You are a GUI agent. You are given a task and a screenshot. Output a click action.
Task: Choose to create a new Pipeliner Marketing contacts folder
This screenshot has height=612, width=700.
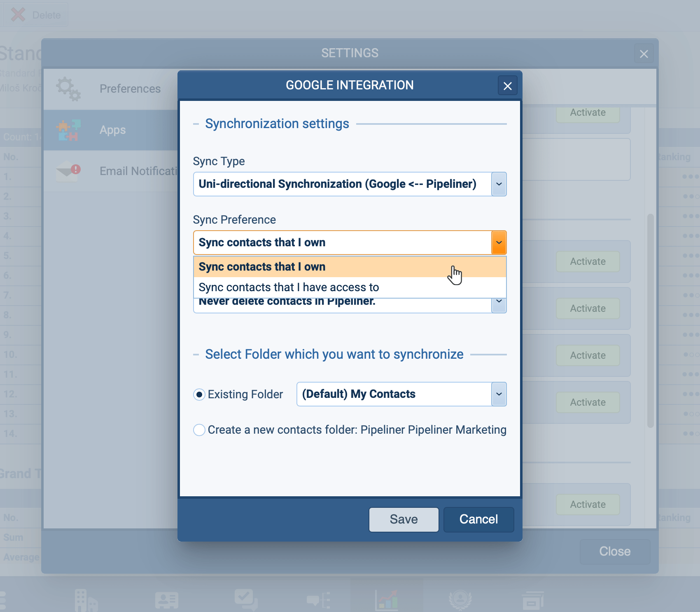point(199,430)
